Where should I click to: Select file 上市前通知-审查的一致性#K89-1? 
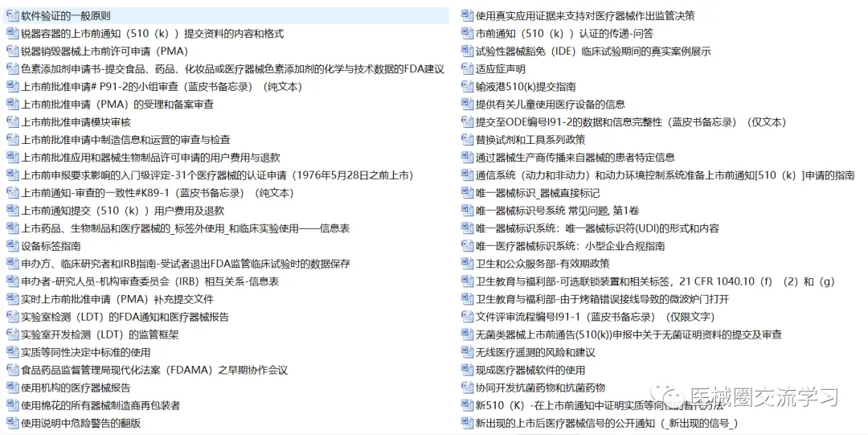tap(158, 194)
